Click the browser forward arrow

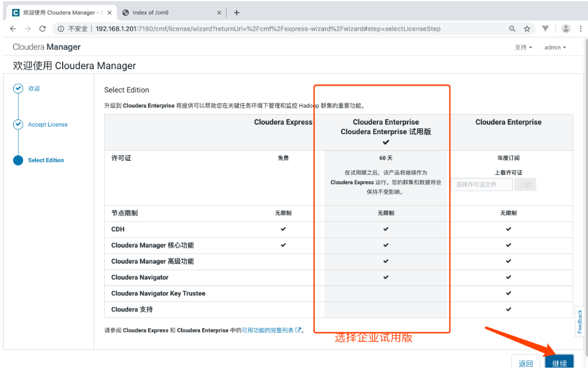[x=28, y=29]
